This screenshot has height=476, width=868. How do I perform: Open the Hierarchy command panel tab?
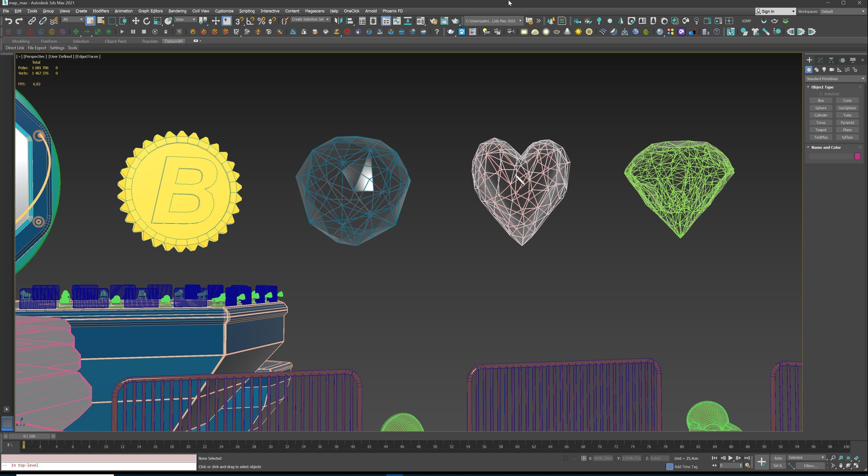pos(831,60)
